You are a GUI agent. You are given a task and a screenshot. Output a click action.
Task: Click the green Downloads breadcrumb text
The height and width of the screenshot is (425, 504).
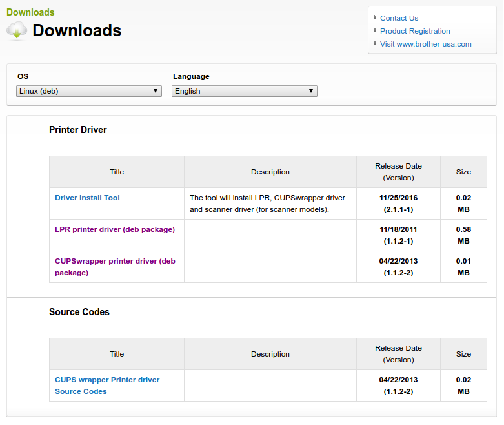[30, 12]
